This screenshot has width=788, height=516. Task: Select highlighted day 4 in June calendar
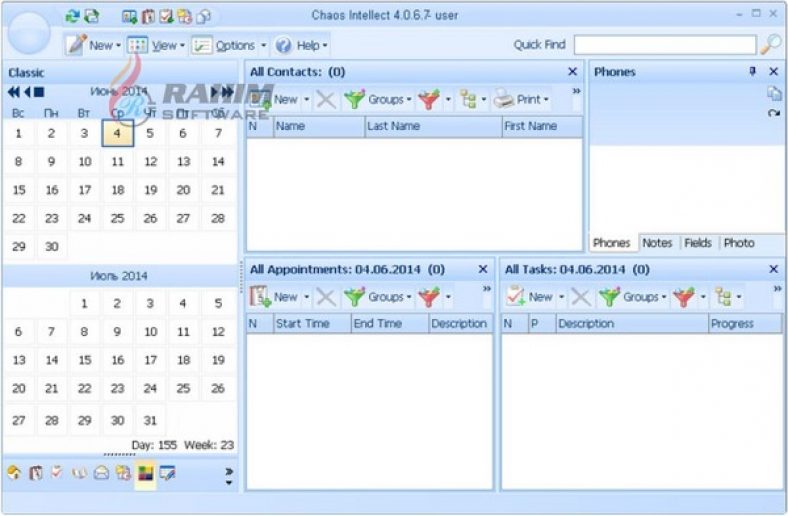pos(117,133)
